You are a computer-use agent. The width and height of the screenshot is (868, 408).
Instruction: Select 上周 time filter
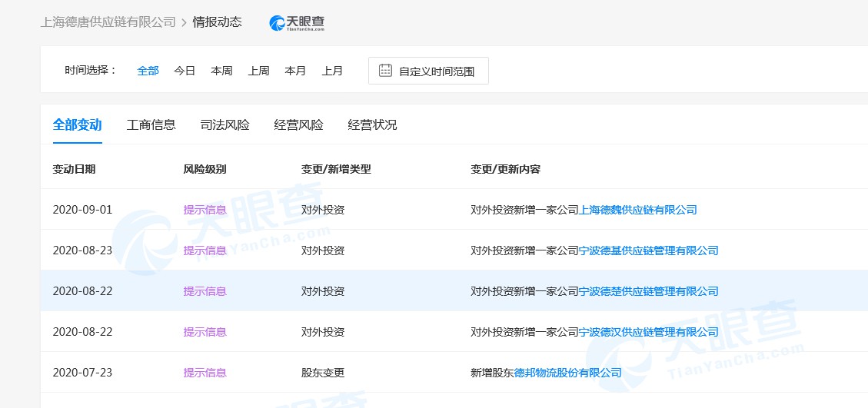[258, 71]
